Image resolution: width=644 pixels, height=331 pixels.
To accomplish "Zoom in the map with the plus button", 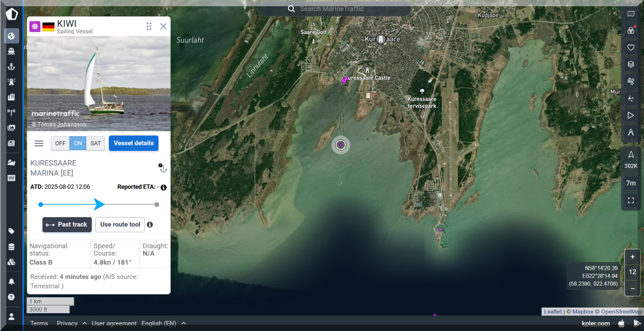I will [x=632, y=257].
